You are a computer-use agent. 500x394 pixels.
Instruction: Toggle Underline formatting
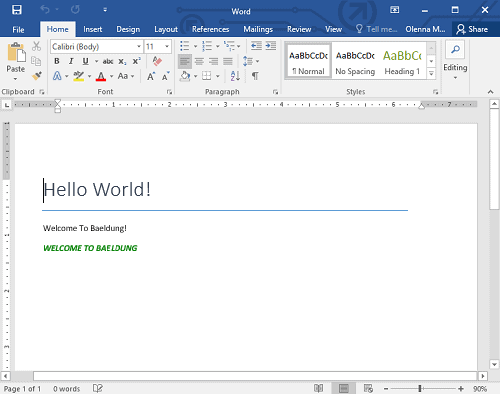tap(85, 61)
